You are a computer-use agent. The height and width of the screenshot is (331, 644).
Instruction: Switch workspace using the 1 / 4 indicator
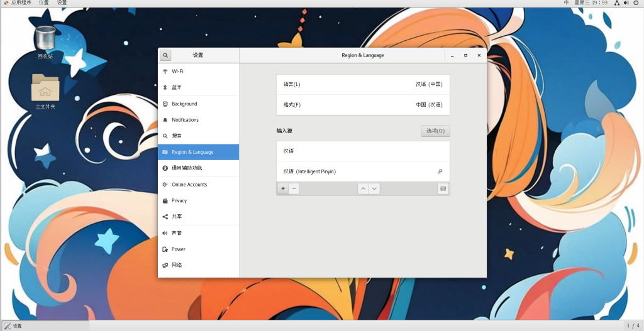pyautogui.click(x=633, y=326)
